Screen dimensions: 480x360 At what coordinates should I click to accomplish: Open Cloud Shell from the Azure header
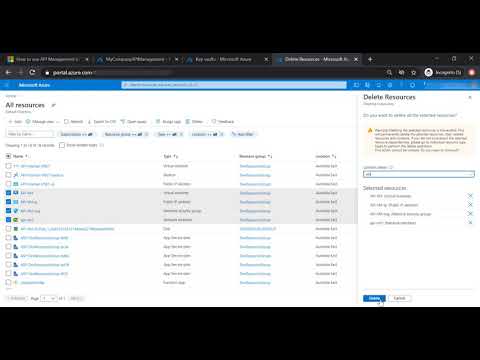click(356, 85)
